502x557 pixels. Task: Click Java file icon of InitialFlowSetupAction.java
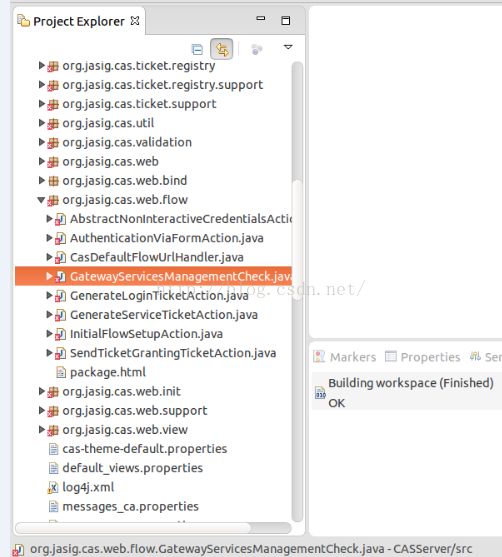(60, 334)
